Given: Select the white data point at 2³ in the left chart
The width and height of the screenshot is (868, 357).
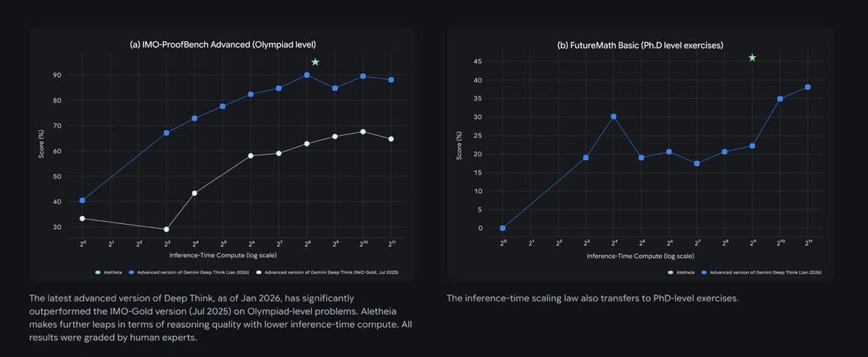Looking at the screenshot, I should [x=166, y=229].
